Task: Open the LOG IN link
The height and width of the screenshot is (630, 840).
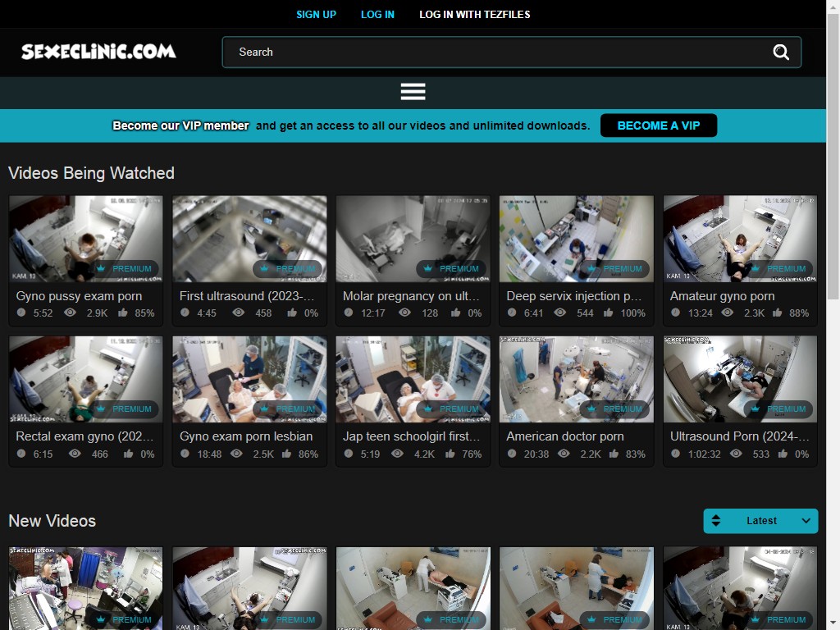Action: (x=377, y=15)
